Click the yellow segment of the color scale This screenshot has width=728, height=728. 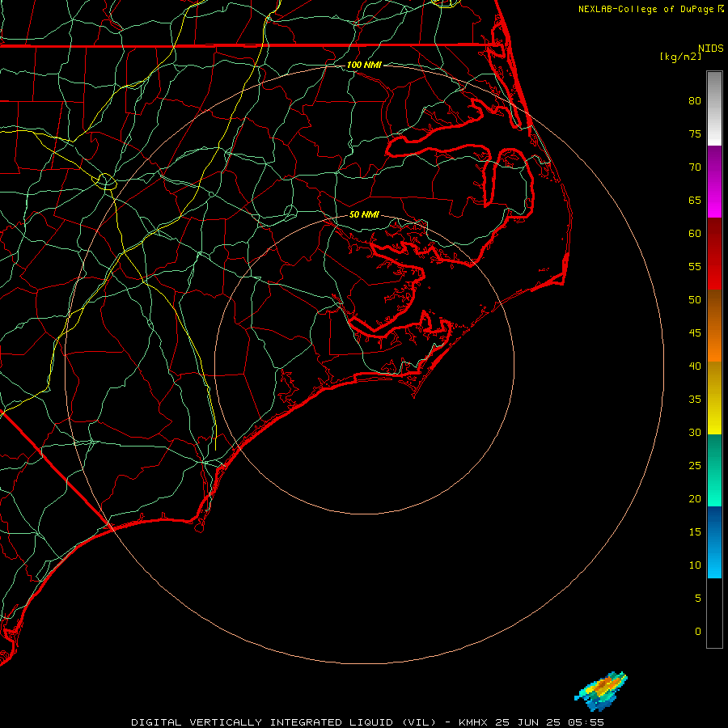(x=714, y=398)
